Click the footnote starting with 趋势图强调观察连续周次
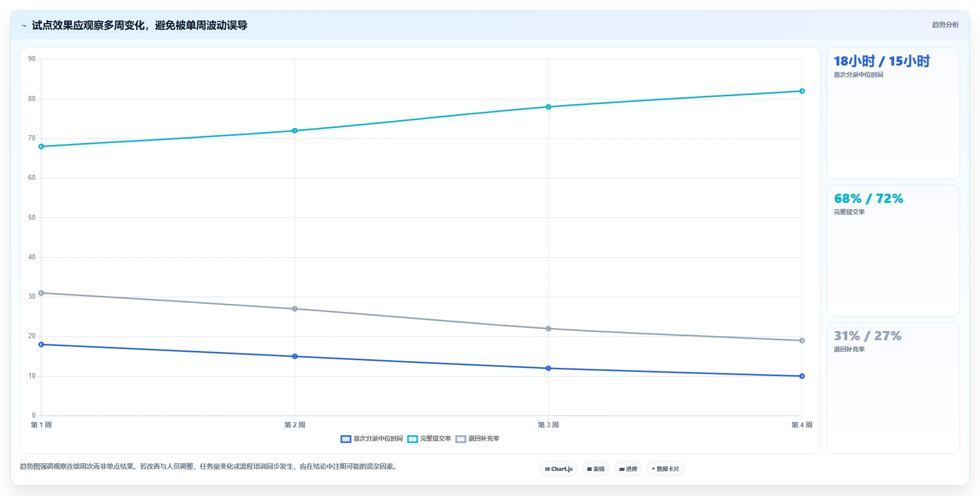The image size is (980, 496). (x=209, y=467)
